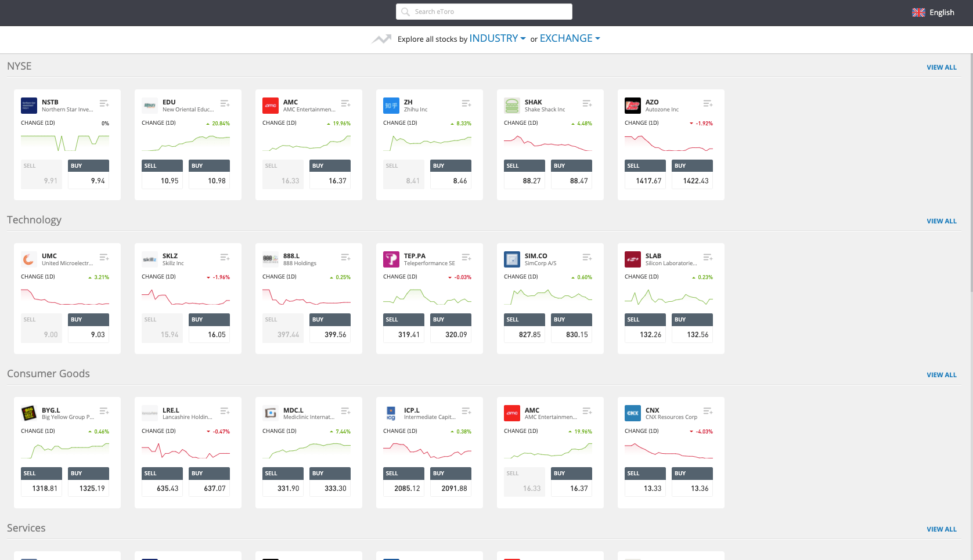Open the Technology section heading
This screenshot has height=560, width=973.
[34, 220]
